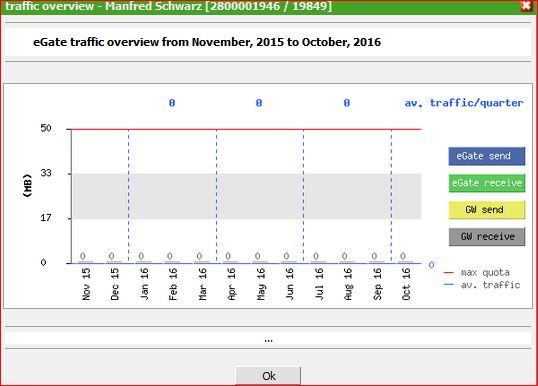Click the Apr 16 axis label

pyautogui.click(x=231, y=284)
